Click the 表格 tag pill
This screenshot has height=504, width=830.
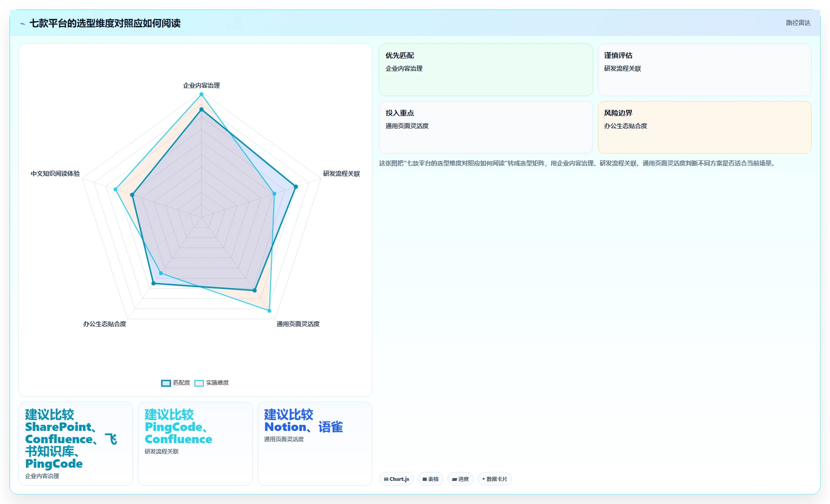pos(430,479)
